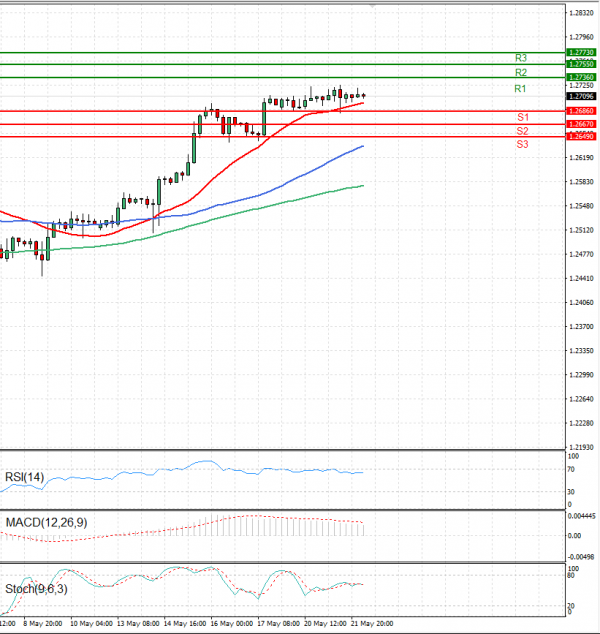Click the 14 May 16:00 time label
The height and width of the screenshot is (634, 600).
185,624
